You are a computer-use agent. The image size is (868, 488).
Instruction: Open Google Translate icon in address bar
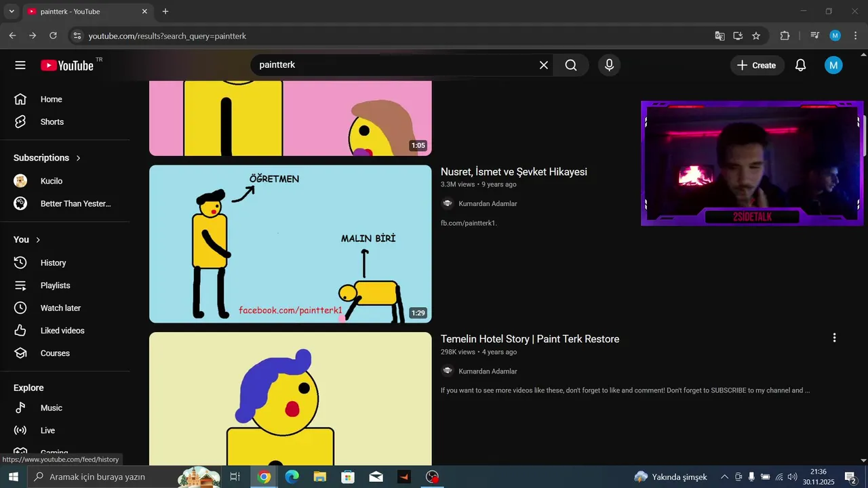tap(719, 36)
